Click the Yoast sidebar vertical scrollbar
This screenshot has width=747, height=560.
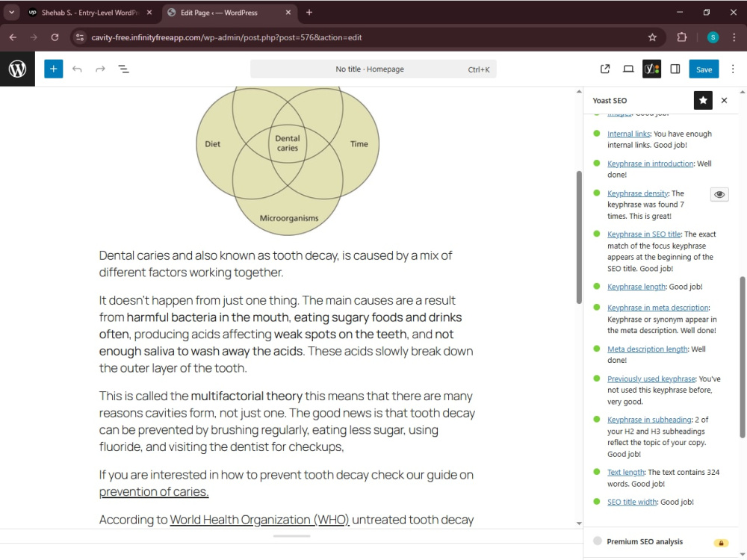pos(743,357)
